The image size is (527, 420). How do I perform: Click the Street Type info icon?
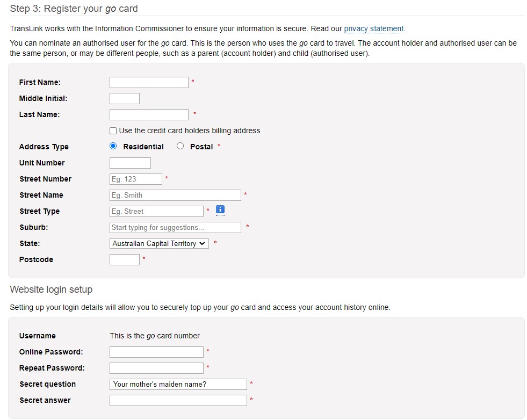(x=220, y=209)
